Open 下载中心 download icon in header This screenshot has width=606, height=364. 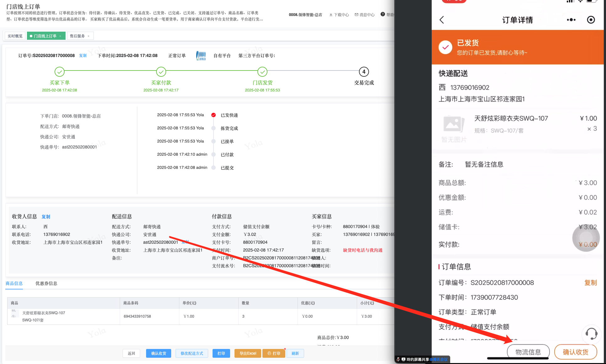pos(331,15)
